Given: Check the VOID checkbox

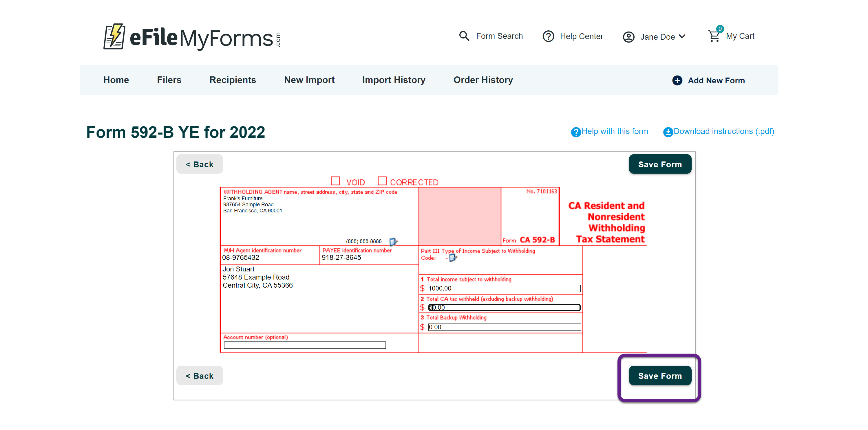Looking at the screenshot, I should 335,181.
